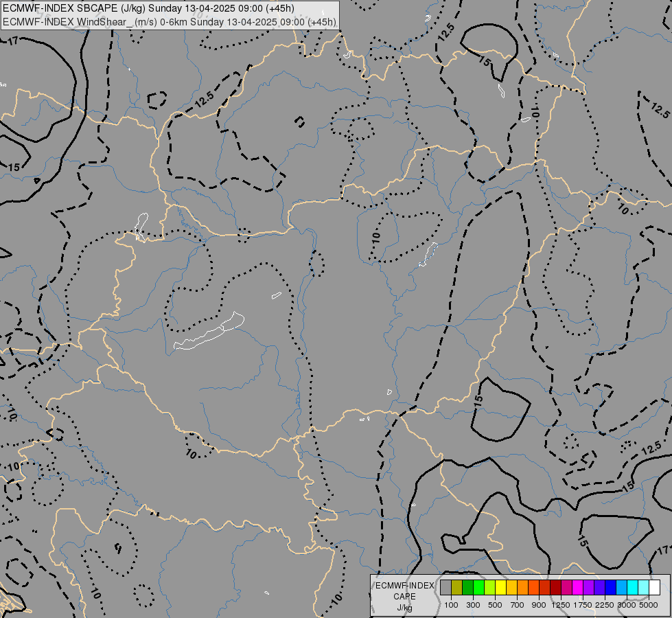The image size is (672, 618).
Task: Click the legend tick label 1750
Action: click(583, 605)
